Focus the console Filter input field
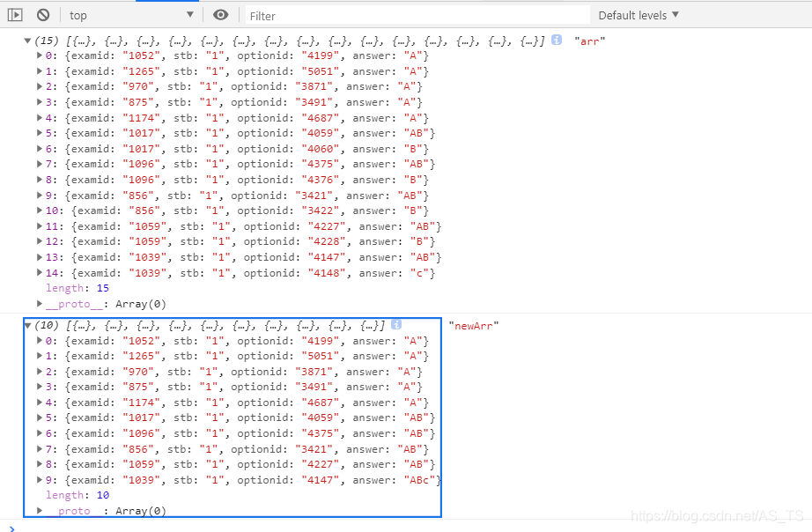Viewport: 812px width, 532px height. tap(417, 16)
